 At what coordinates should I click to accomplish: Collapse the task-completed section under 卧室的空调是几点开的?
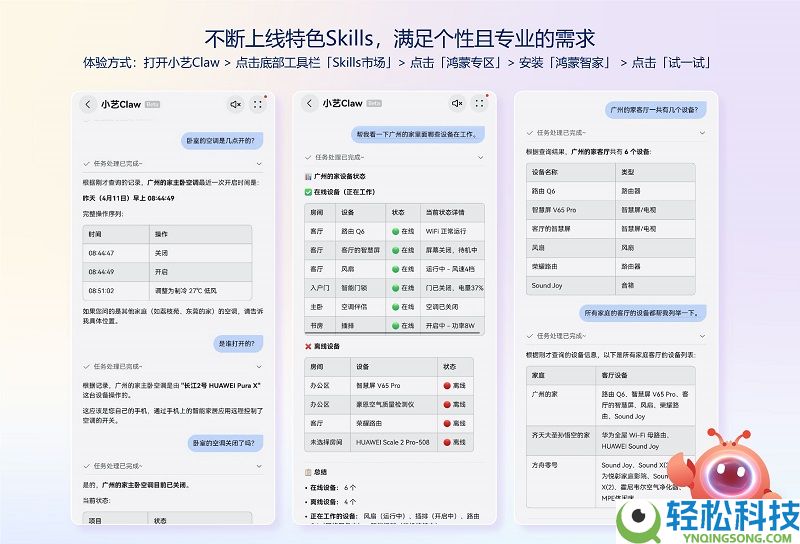259,164
